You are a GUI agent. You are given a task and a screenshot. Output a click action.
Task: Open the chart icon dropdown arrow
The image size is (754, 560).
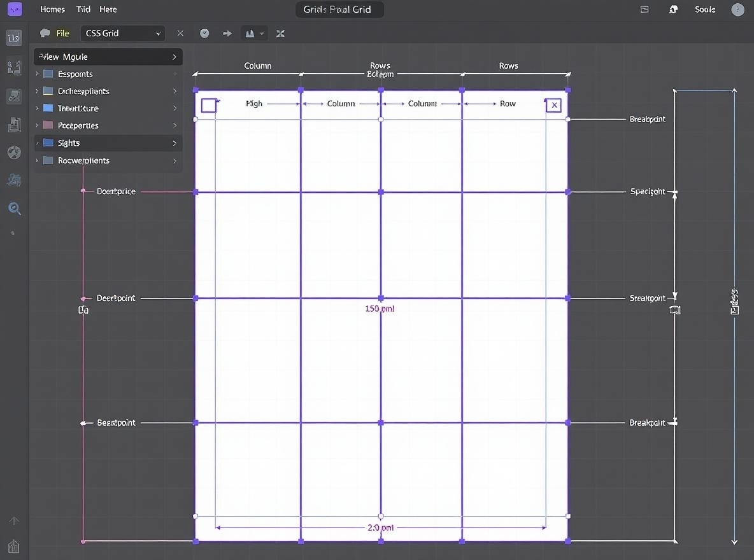pos(262,34)
